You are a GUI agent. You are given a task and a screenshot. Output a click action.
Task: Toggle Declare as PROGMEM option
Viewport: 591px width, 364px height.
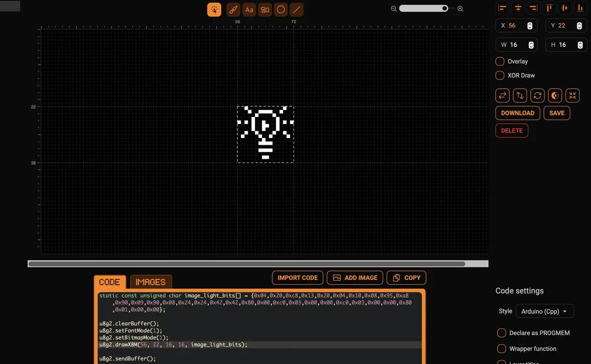501,333
